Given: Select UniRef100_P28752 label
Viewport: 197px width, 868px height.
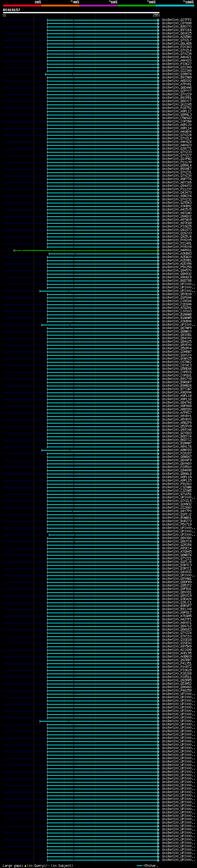Looking at the screenshot, I should [177, 108].
